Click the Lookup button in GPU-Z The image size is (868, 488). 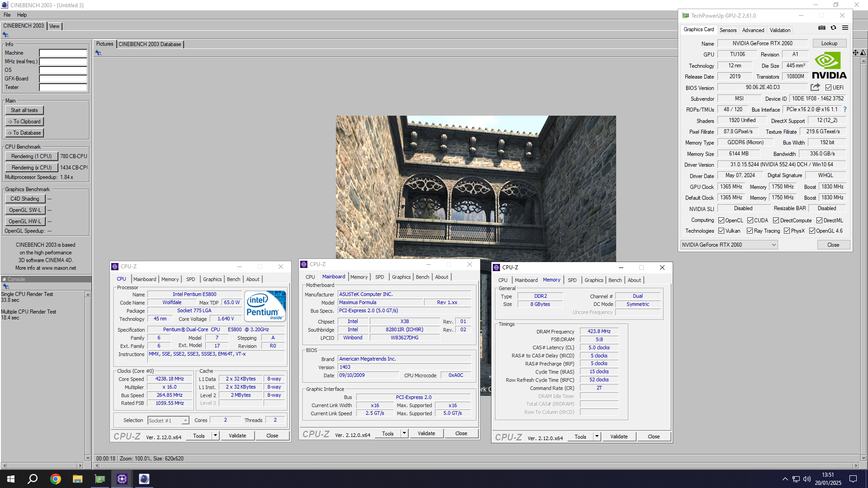tap(829, 43)
